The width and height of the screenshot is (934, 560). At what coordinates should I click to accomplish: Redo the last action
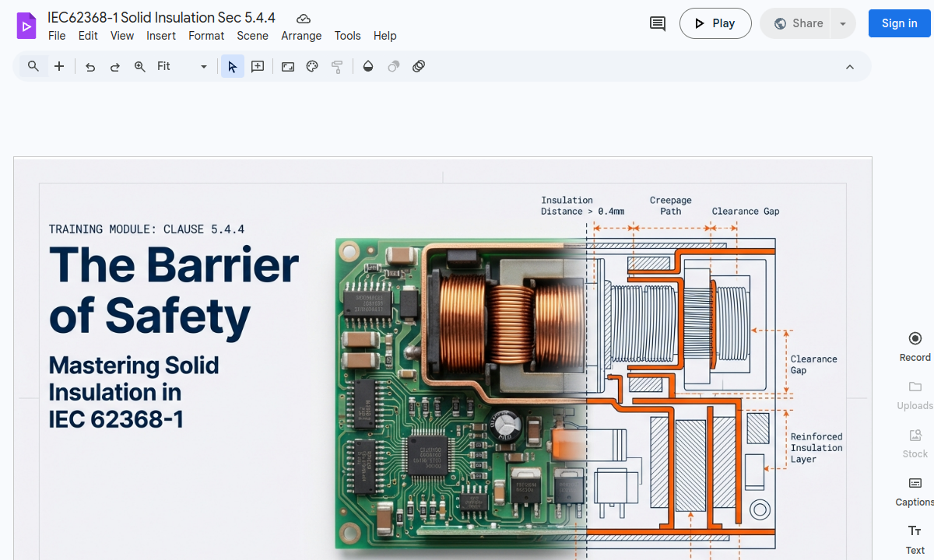pyautogui.click(x=115, y=67)
